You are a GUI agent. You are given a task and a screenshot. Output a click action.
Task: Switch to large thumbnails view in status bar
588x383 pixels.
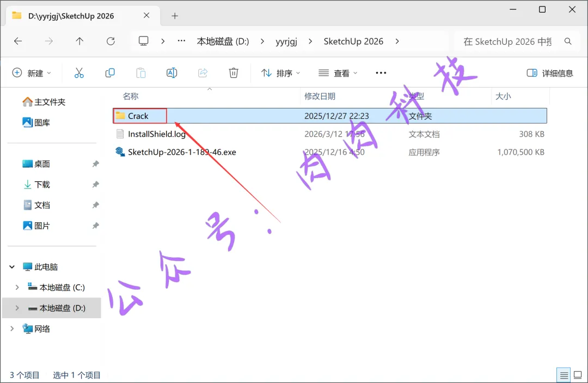tap(578, 375)
